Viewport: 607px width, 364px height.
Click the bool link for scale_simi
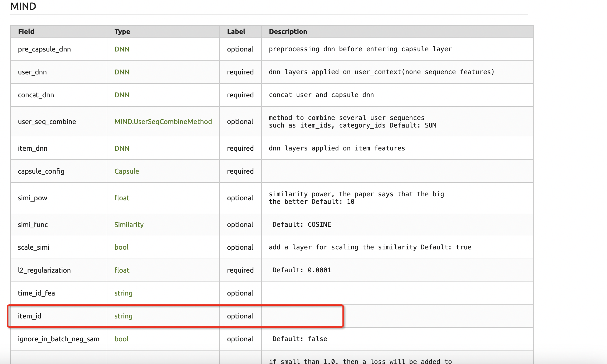(x=121, y=247)
